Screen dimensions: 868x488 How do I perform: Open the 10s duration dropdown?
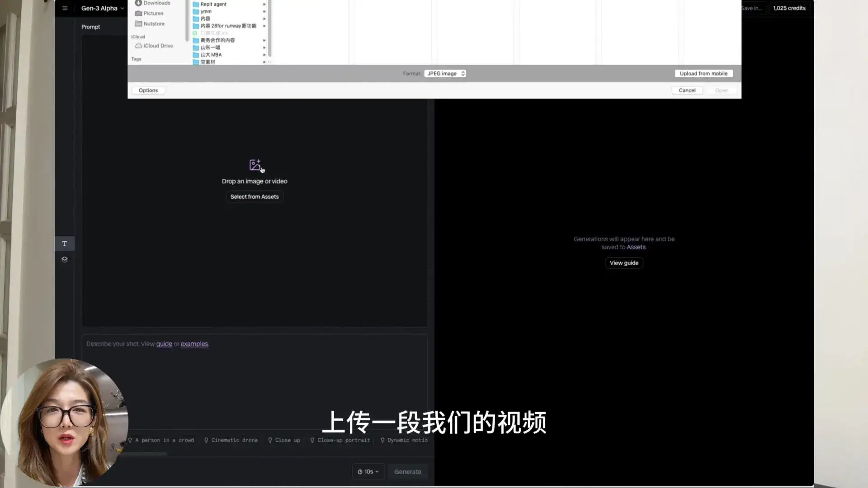[x=368, y=471]
